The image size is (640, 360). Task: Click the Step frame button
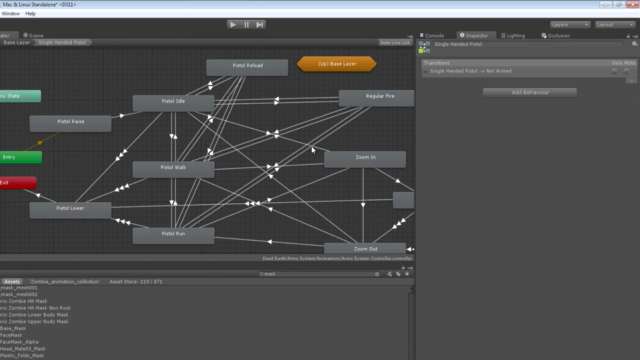point(260,24)
